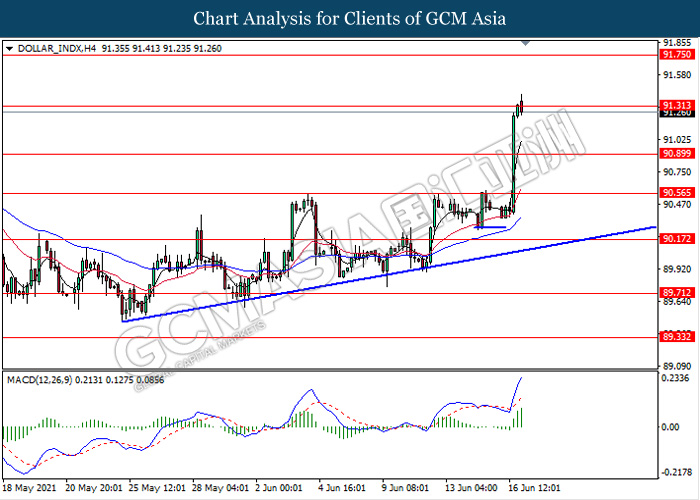Click the Chart Analysis for Clients title
This screenshot has height=500, width=700.
coord(349,18)
